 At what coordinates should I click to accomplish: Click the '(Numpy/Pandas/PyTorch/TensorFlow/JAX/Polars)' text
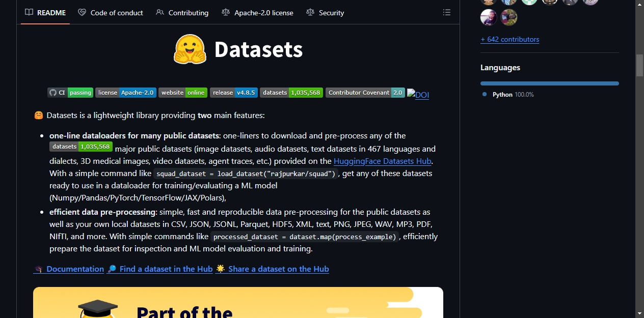pyautogui.click(x=138, y=197)
